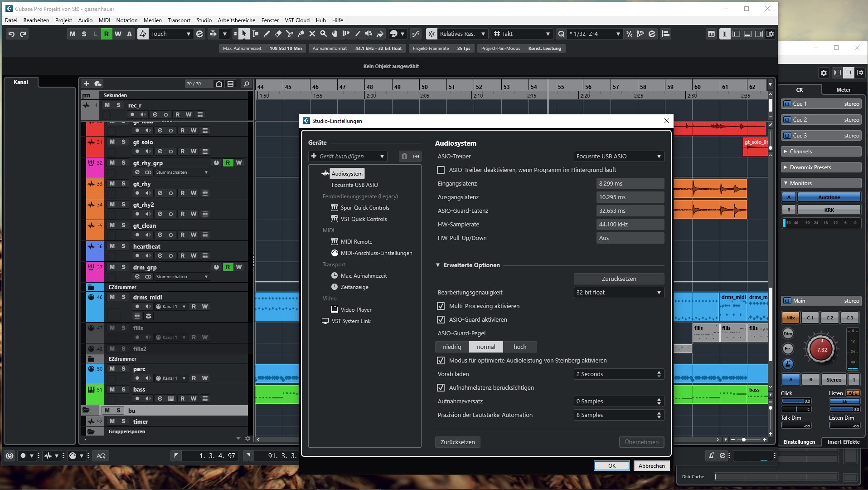Expand Downmix Presets section
This screenshot has height=490, width=868.
[821, 167]
